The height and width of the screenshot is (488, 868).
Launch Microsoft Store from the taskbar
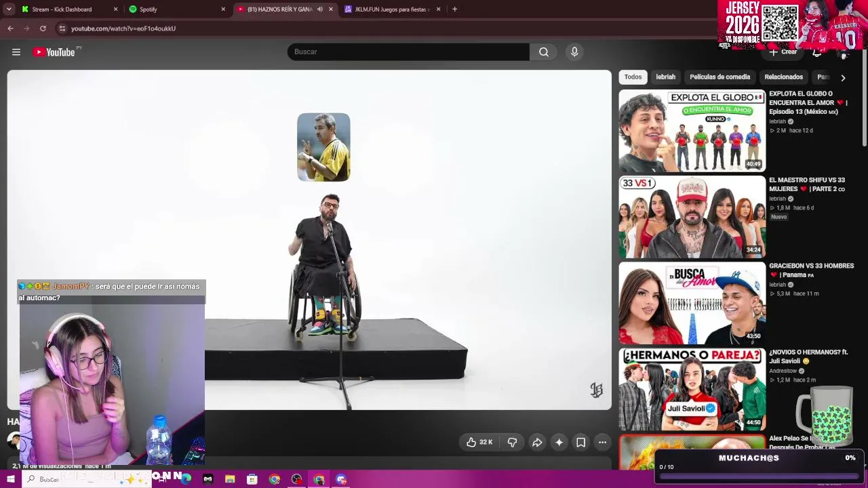[x=252, y=479]
